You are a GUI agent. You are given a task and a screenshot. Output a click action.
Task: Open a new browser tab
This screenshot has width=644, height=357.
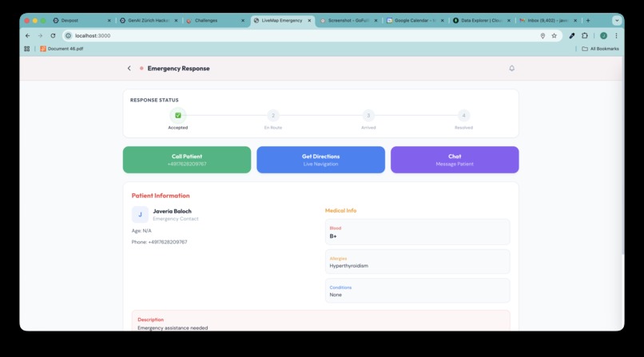click(588, 20)
